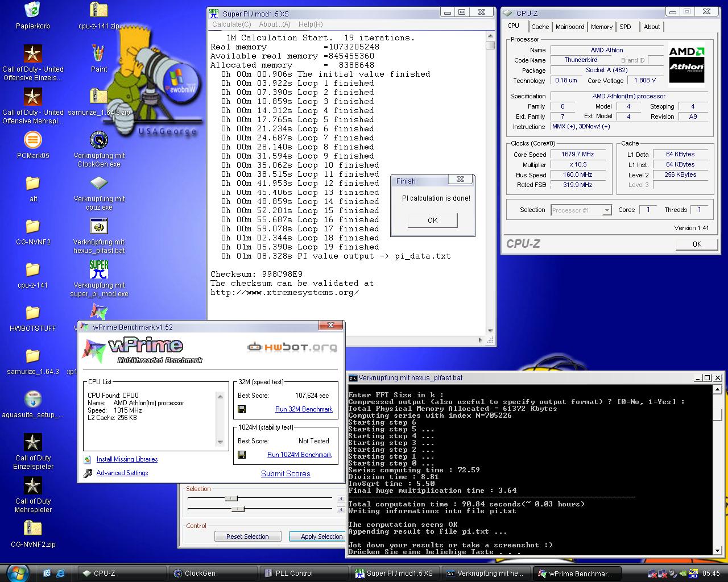
Task: Launch Call of Duty United Offensive Mehrspieler icon
Action: pos(33,97)
